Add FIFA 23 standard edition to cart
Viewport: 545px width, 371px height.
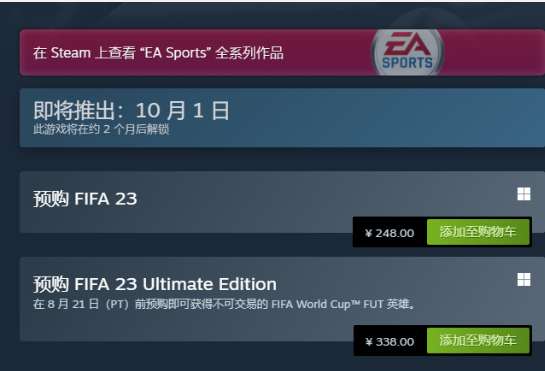(478, 232)
